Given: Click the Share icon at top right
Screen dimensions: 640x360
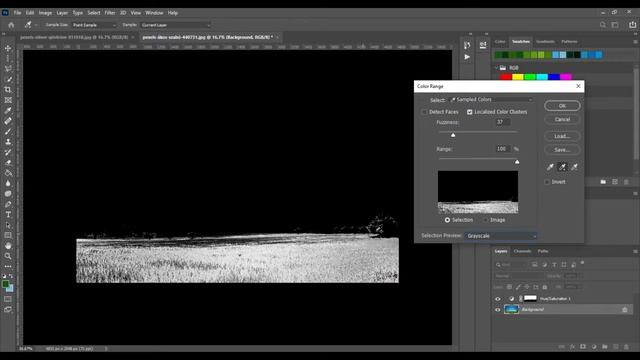Looking at the screenshot, I should point(632,25).
